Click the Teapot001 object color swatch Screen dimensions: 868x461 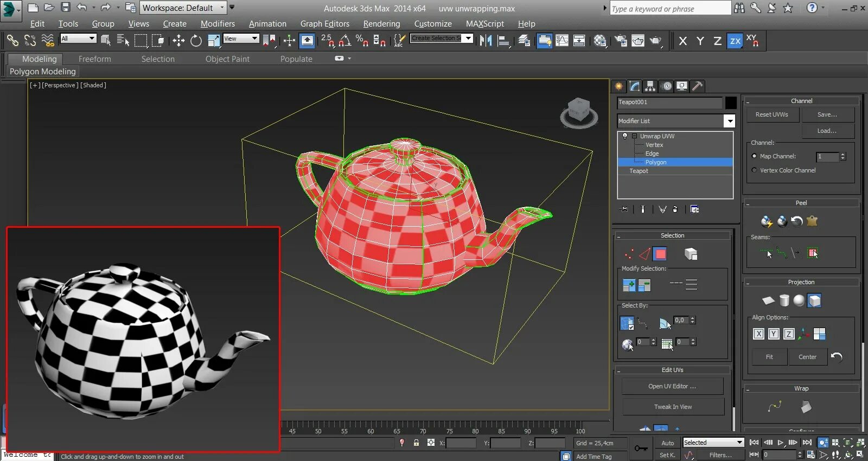click(731, 103)
